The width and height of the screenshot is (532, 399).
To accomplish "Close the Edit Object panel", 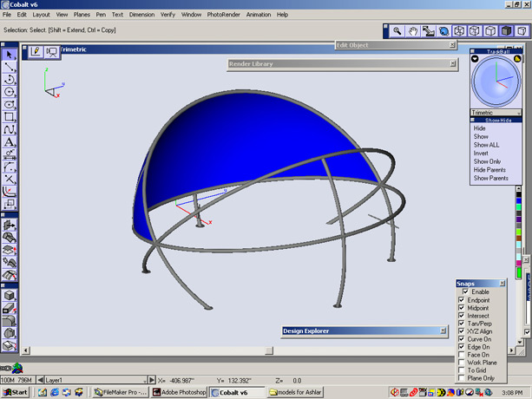I will tap(452, 45).
